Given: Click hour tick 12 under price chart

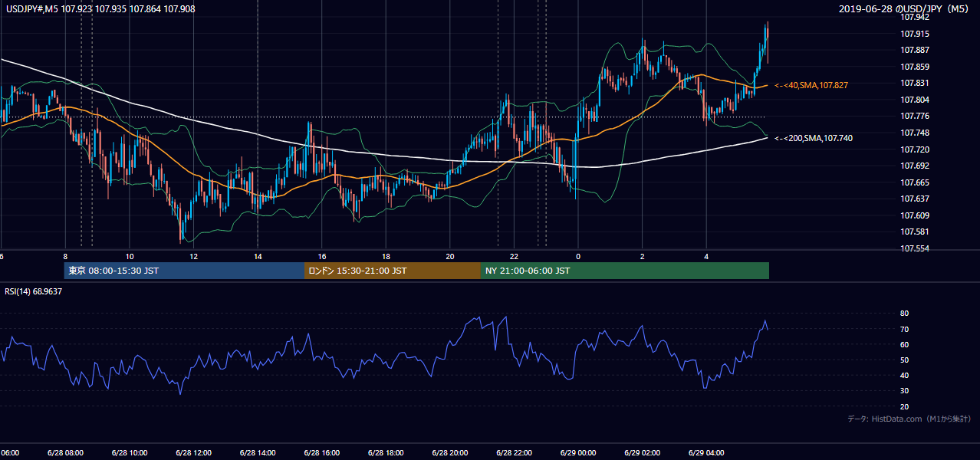Looking at the screenshot, I should tap(193, 256).
